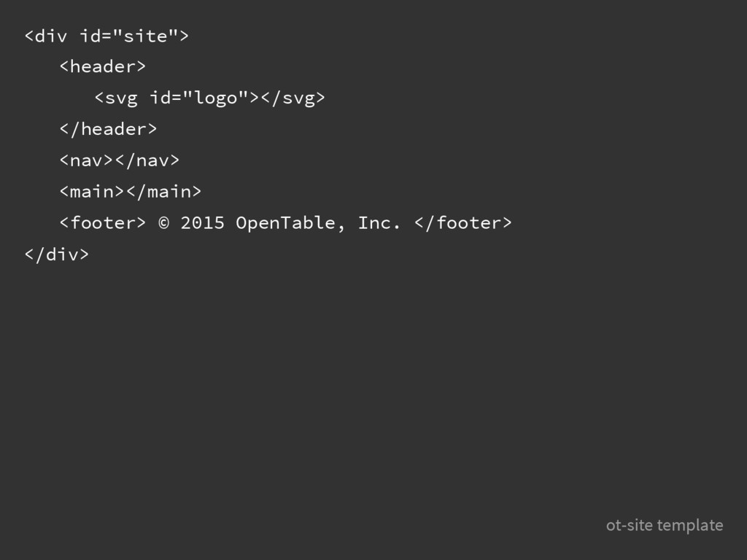Click the opening footer tag
747x560 pixels.
pyautogui.click(x=102, y=223)
